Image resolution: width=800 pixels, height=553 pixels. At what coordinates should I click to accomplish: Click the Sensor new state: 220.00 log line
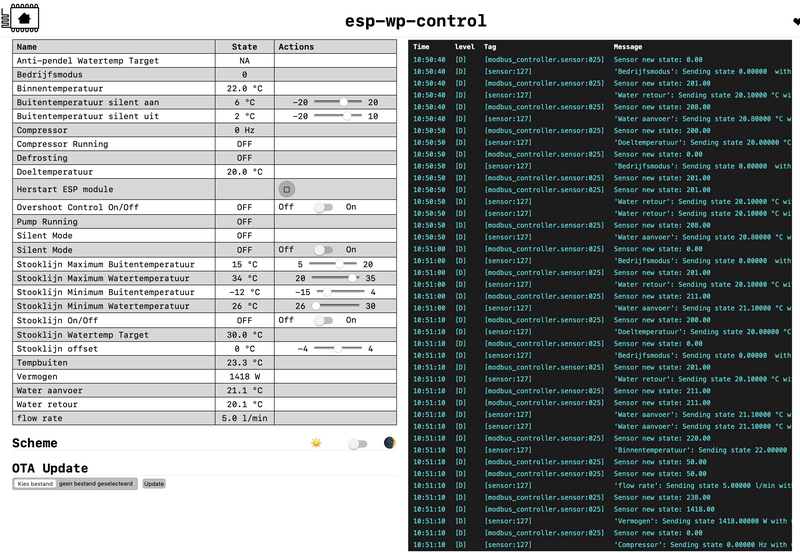(662, 438)
